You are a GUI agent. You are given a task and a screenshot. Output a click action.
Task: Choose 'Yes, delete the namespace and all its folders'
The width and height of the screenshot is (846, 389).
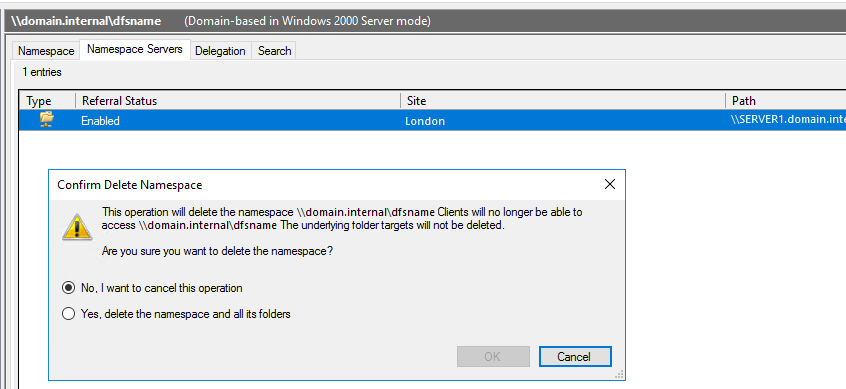176,313
